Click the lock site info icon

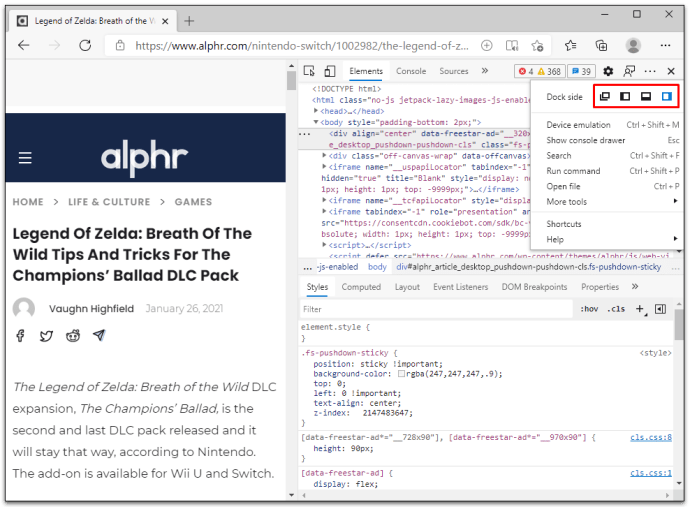(x=120, y=46)
